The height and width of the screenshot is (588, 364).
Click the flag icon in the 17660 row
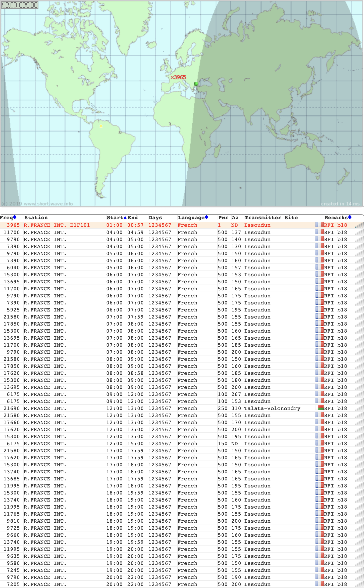pyautogui.click(x=320, y=422)
